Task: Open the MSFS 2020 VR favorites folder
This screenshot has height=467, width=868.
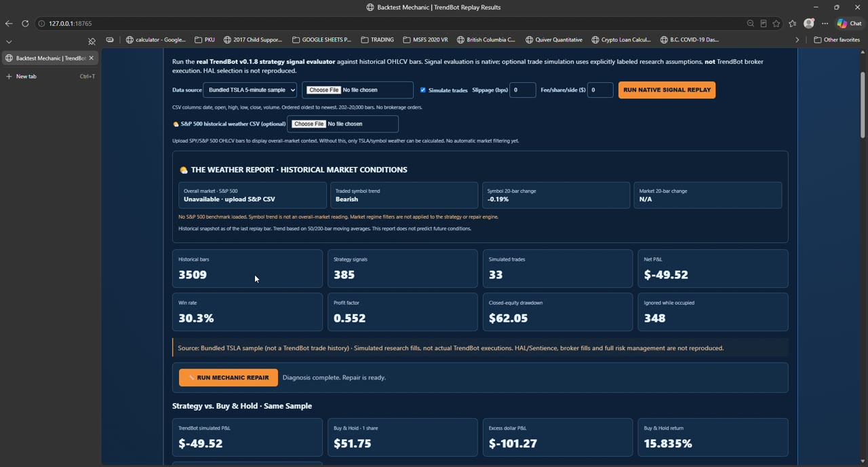Action: click(426, 39)
